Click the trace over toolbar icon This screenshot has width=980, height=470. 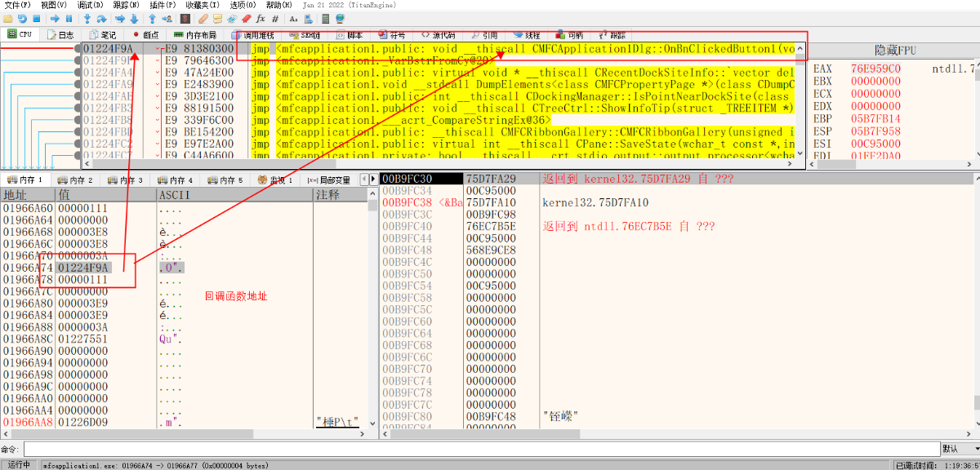point(134,19)
